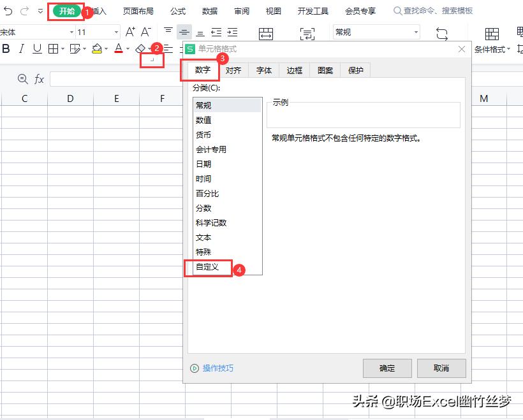The height and width of the screenshot is (420, 523).
Task: Switch to the 对齐 tab in the dialog
Action: click(233, 70)
